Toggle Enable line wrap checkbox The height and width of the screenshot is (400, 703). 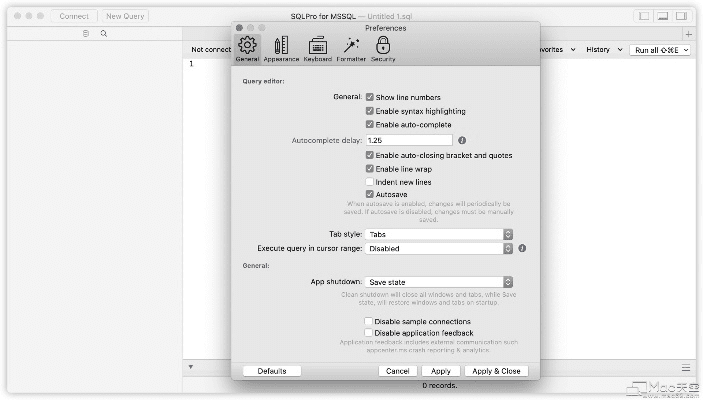point(369,169)
